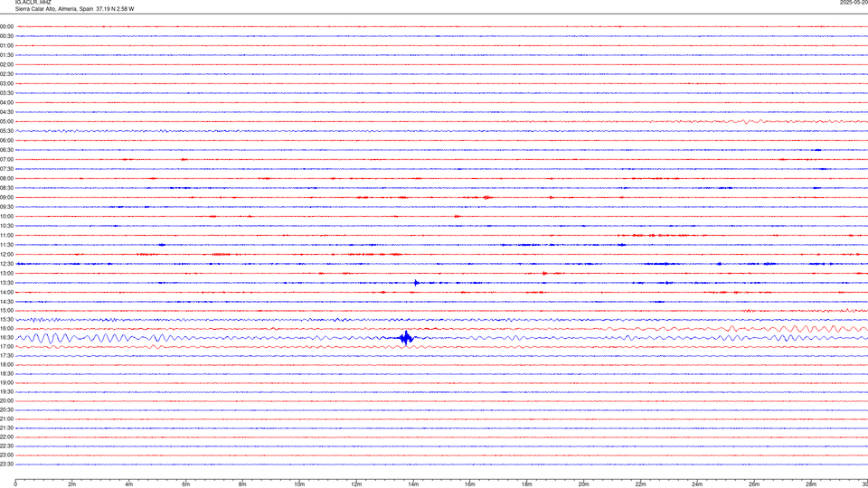The height and width of the screenshot is (488, 868).
Task: Click the Sierra Calar Alto location header text
Action: pyautogui.click(x=74, y=9)
